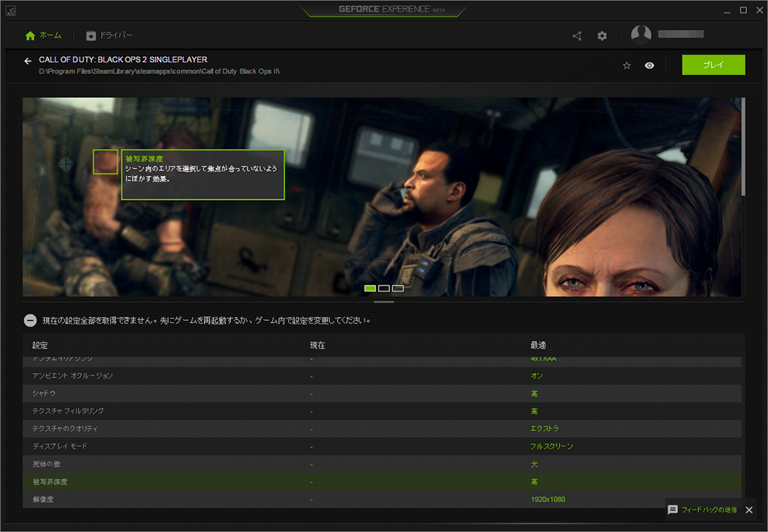Click the back arrow beside the game title
This screenshot has height=532, width=768.
pyautogui.click(x=28, y=61)
